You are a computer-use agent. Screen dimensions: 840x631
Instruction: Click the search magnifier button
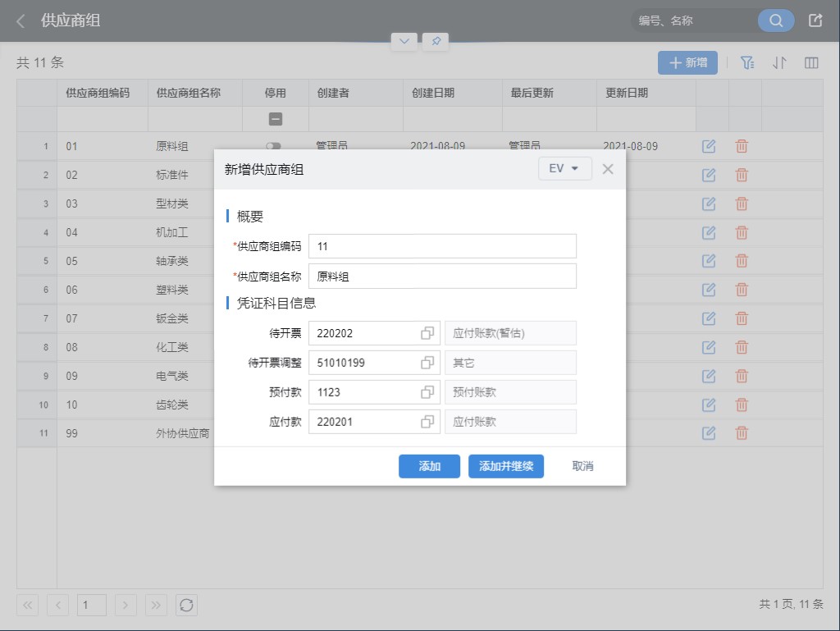[776, 21]
